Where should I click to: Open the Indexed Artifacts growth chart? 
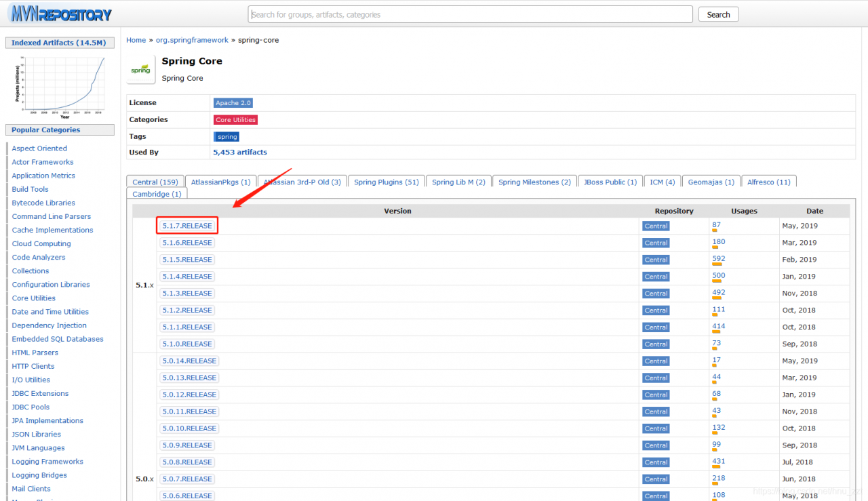point(60,86)
